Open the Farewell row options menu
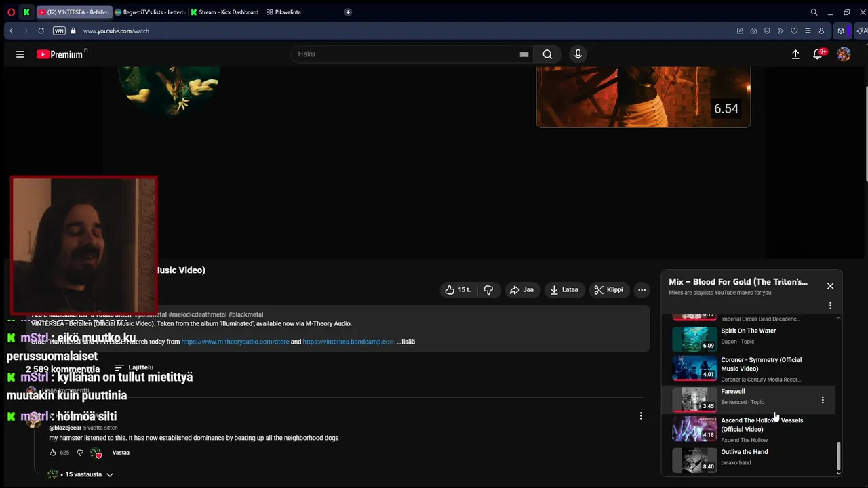This screenshot has height=488, width=868. pyautogui.click(x=823, y=400)
